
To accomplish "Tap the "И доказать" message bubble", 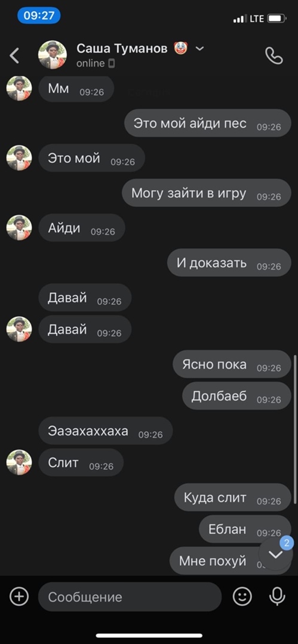I will (x=229, y=262).
